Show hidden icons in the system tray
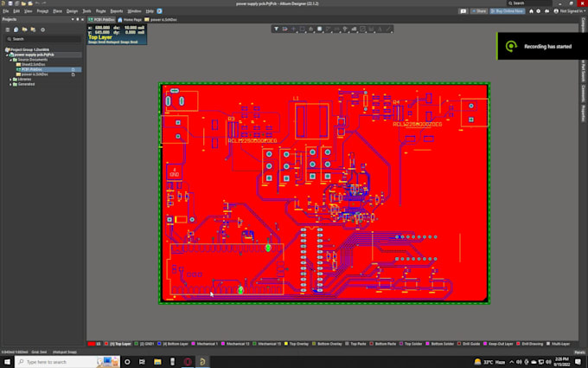The image size is (588, 368). pos(512,362)
